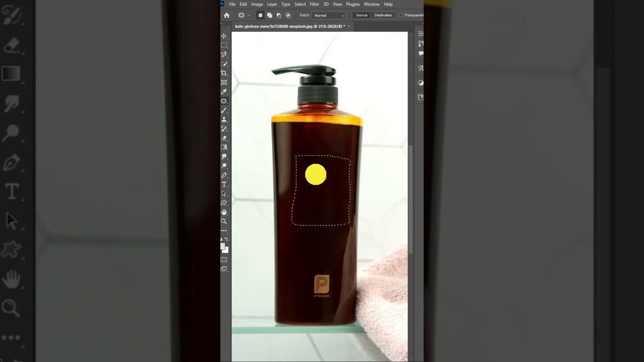644x362 pixels.
Task: Select the Eyedropper tool
Action: [x=224, y=92]
